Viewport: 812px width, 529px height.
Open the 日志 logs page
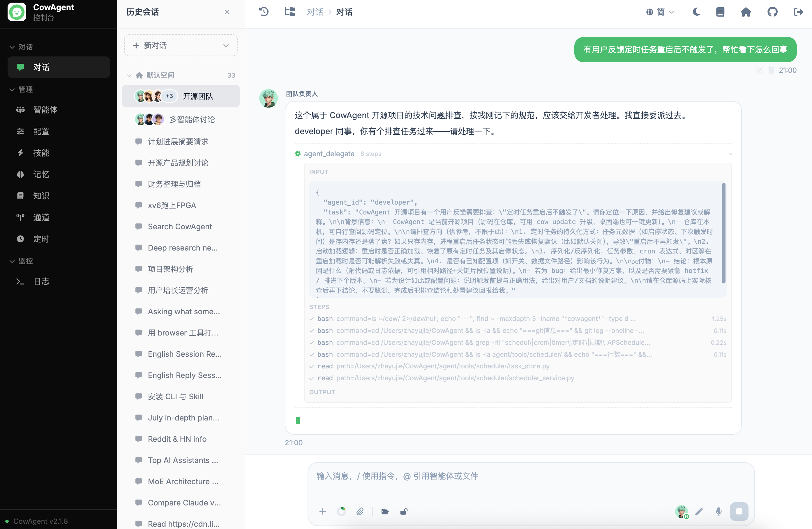point(59,281)
